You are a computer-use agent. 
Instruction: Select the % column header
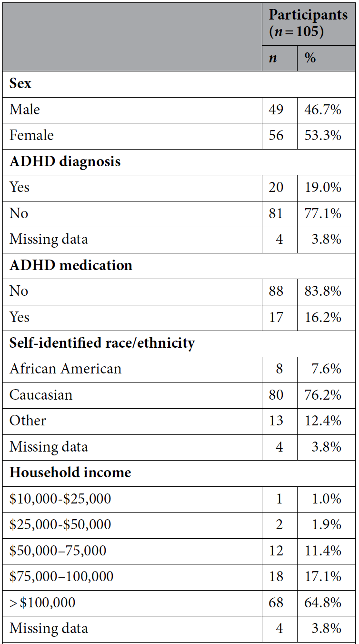tap(310, 58)
